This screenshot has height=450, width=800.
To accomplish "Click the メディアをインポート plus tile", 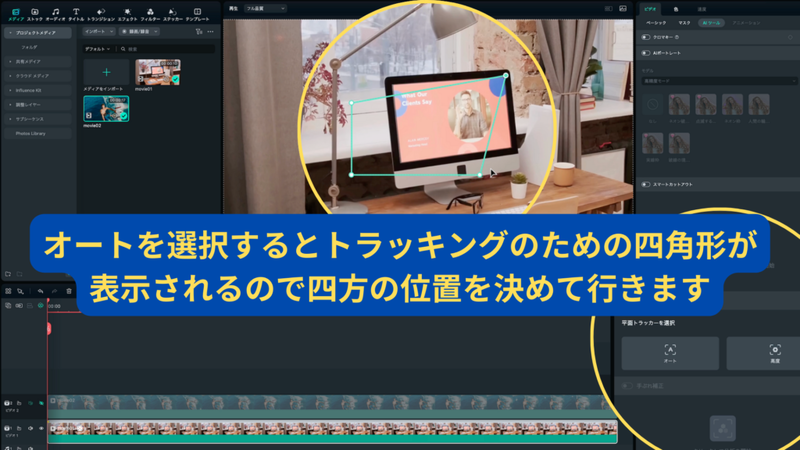I will (106, 72).
